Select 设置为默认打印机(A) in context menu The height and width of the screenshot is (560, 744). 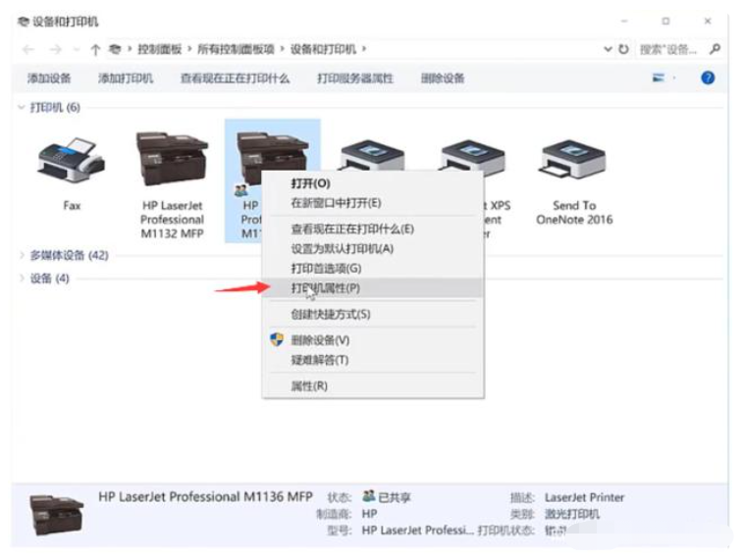[x=342, y=249]
